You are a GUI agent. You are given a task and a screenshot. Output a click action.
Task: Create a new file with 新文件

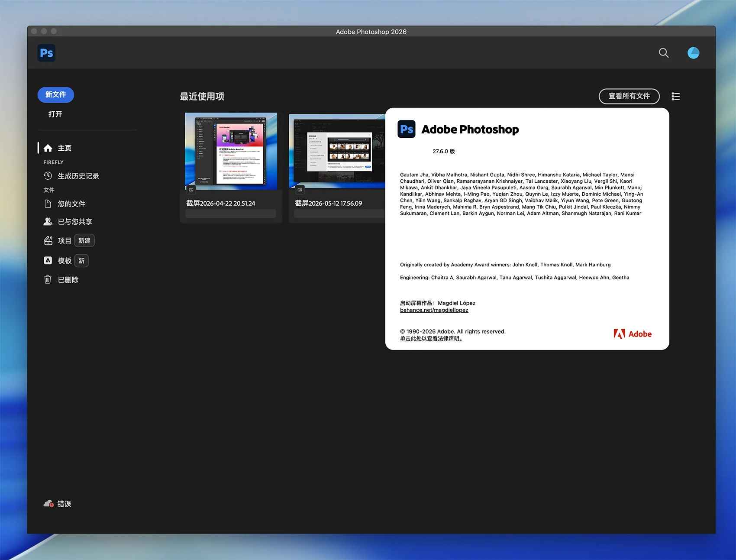(x=56, y=94)
